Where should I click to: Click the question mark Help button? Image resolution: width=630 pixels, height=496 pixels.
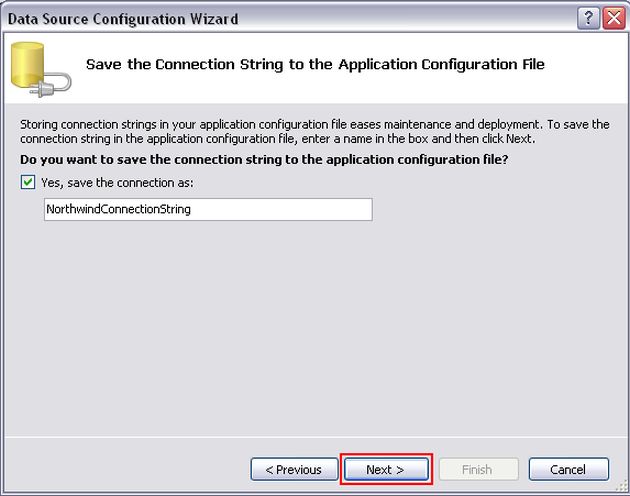(x=590, y=18)
